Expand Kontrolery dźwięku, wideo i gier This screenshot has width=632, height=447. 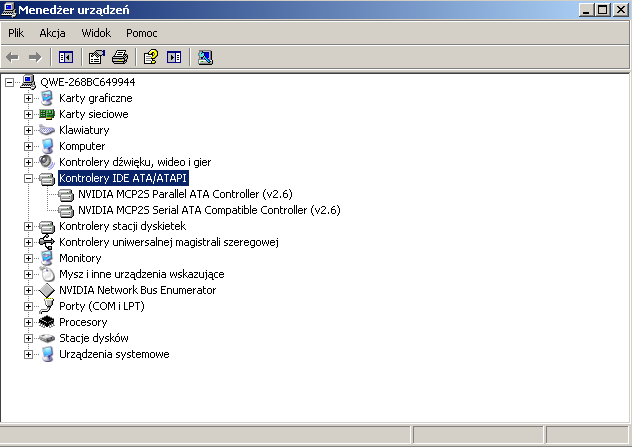(28, 162)
